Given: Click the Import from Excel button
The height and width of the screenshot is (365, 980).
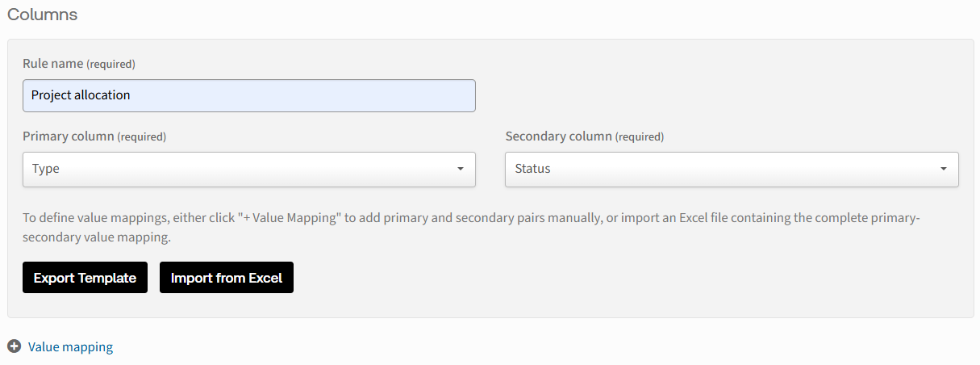Looking at the screenshot, I should [227, 278].
